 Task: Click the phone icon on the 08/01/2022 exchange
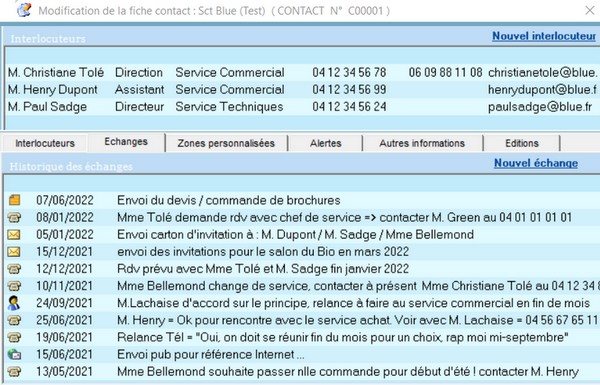[x=15, y=217]
